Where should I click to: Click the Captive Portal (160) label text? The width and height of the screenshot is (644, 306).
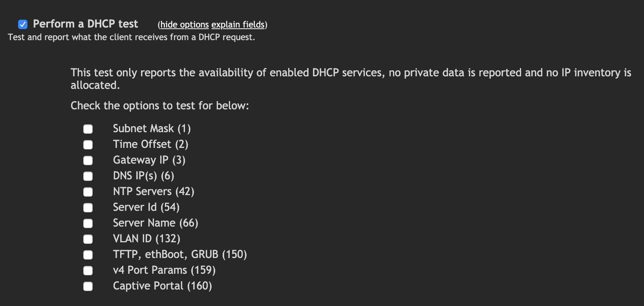tap(162, 286)
